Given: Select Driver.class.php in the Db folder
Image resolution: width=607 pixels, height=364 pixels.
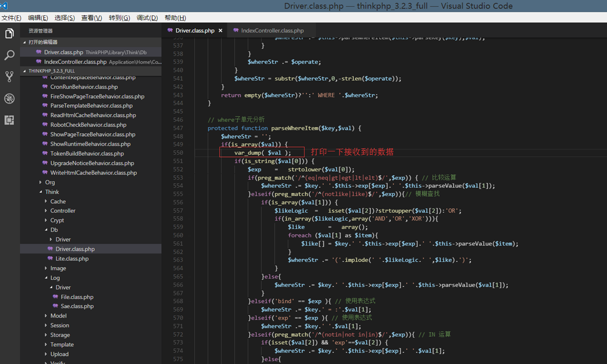Looking at the screenshot, I should pos(91,249).
